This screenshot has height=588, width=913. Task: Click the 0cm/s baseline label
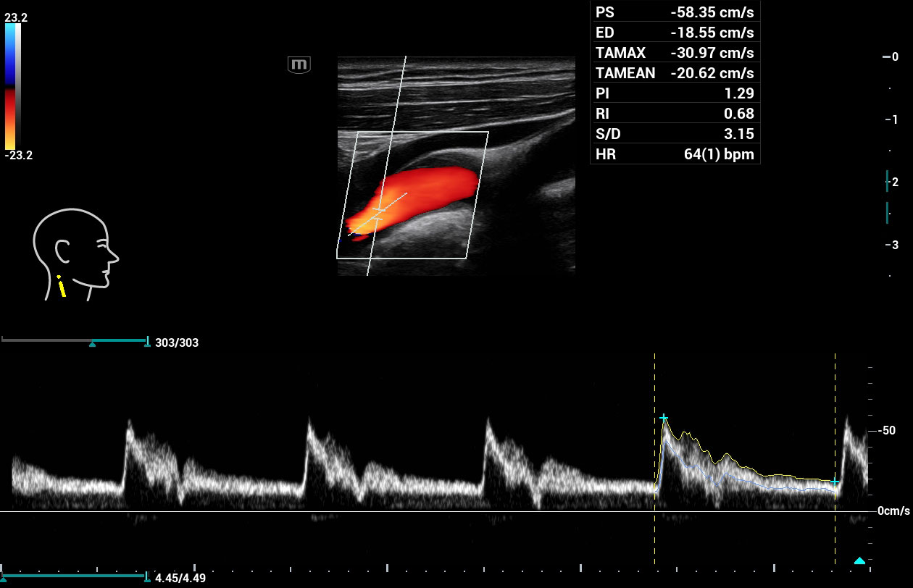click(x=893, y=511)
